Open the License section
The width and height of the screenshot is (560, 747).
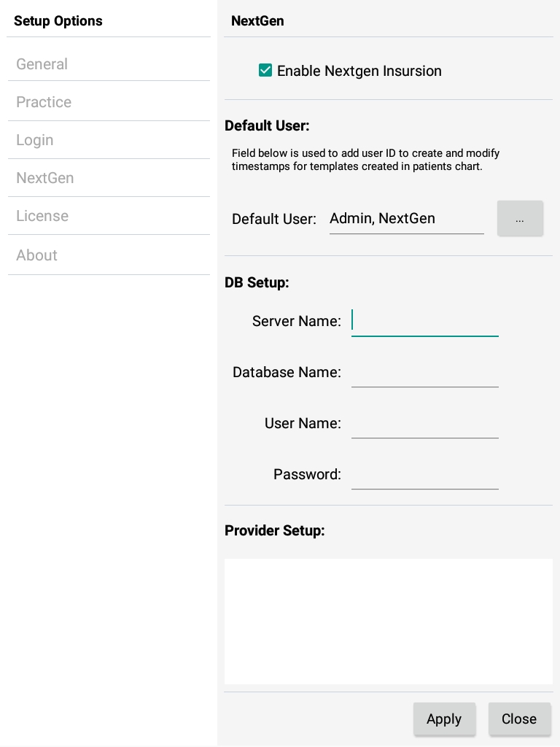(x=42, y=216)
